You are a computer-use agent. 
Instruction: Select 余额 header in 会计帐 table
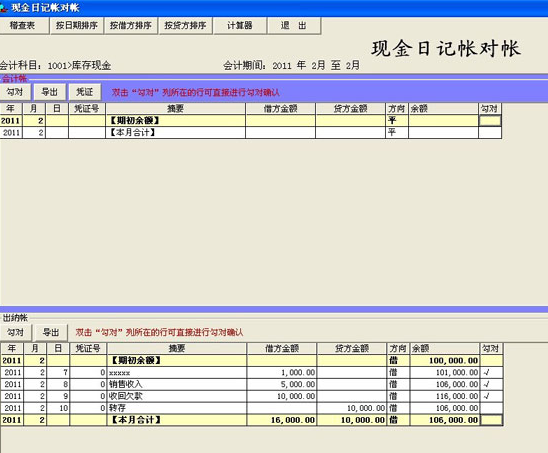[443, 109]
